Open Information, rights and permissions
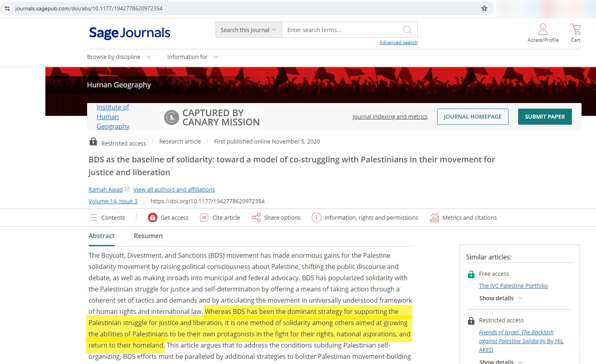This screenshot has width=596, height=364. click(x=364, y=217)
